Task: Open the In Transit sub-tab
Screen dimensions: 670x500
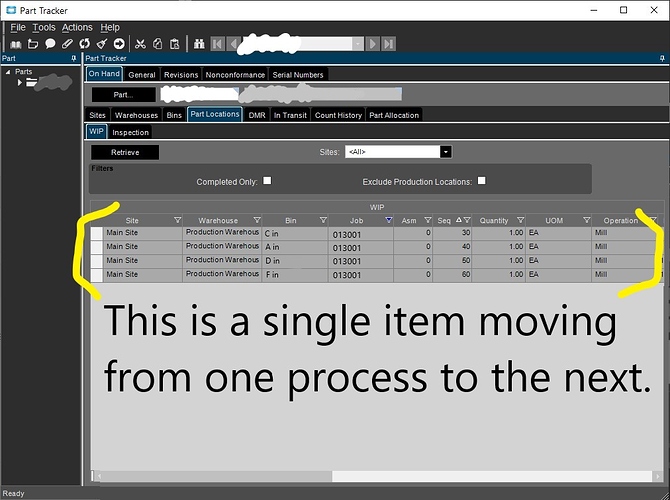Action: (x=290, y=115)
